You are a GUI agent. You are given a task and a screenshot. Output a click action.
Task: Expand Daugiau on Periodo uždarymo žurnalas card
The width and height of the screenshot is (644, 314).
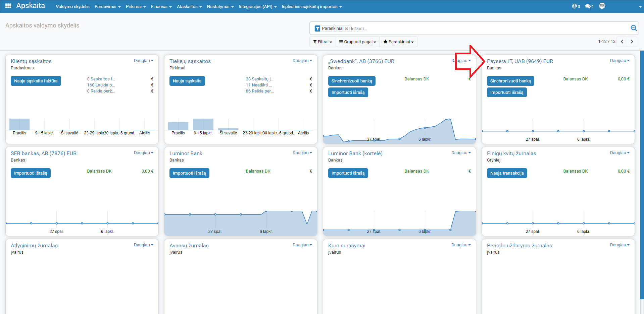tap(620, 245)
